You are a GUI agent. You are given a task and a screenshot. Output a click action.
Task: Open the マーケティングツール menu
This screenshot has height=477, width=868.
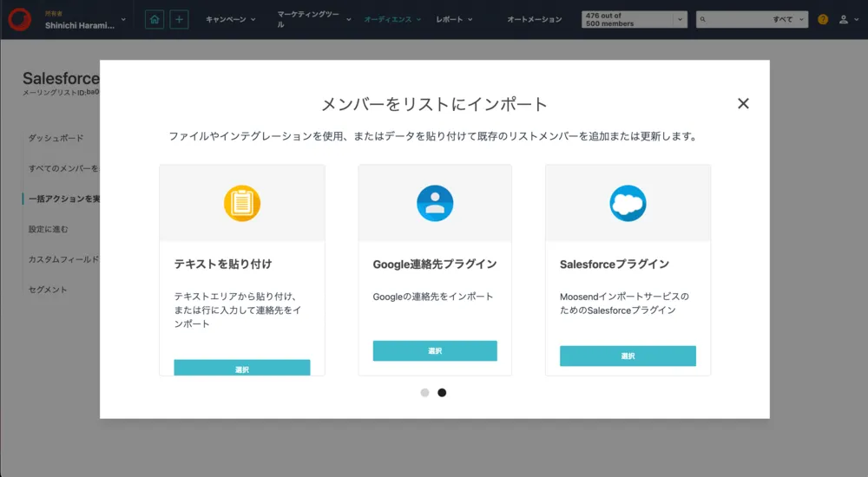point(314,19)
